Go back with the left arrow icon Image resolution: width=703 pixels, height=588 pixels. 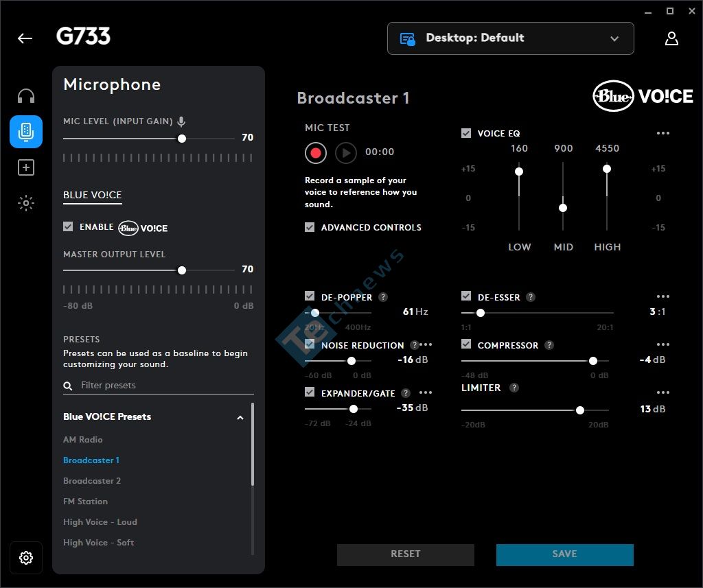pos(25,38)
